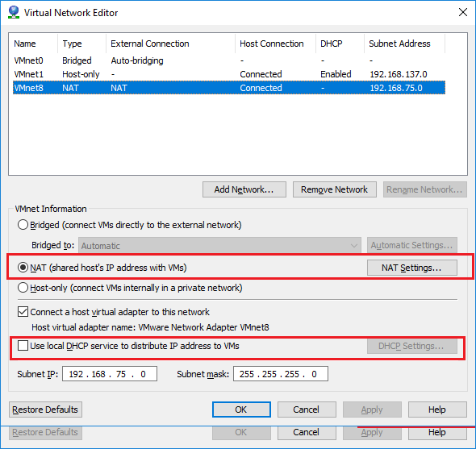Screen dimensions: 476x449
Task: Select the Host-only radio button
Action: pos(23,288)
